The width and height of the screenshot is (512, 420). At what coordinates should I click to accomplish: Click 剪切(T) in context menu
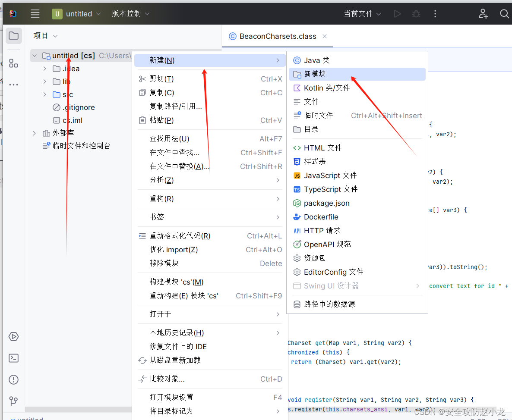point(210,79)
